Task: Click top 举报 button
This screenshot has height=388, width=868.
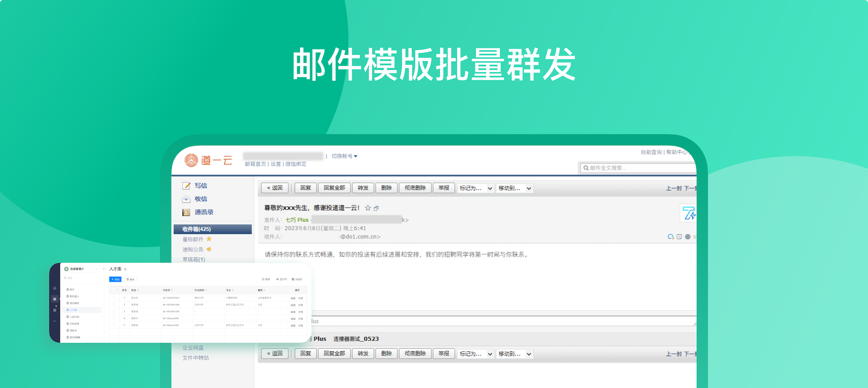Action: pos(444,188)
